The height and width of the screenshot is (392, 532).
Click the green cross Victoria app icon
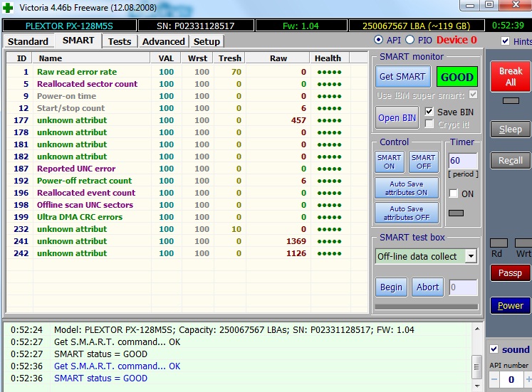coord(9,8)
